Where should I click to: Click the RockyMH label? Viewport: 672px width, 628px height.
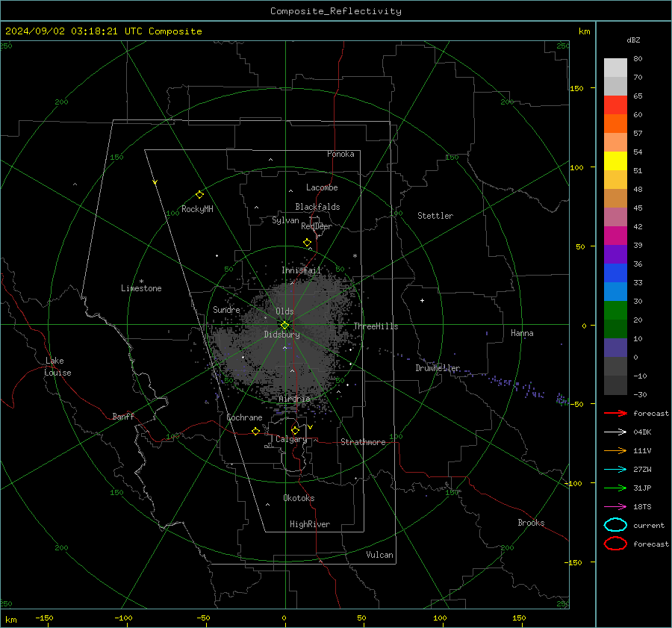(x=197, y=209)
